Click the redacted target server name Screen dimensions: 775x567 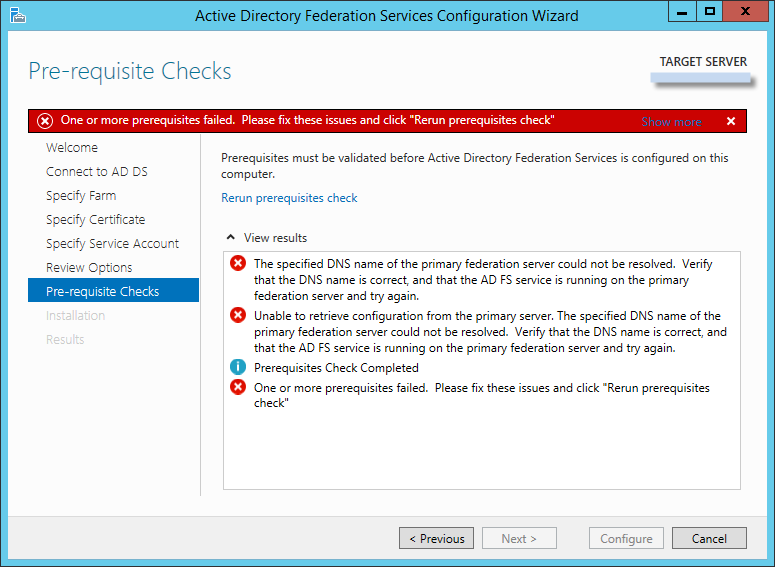[x=701, y=78]
